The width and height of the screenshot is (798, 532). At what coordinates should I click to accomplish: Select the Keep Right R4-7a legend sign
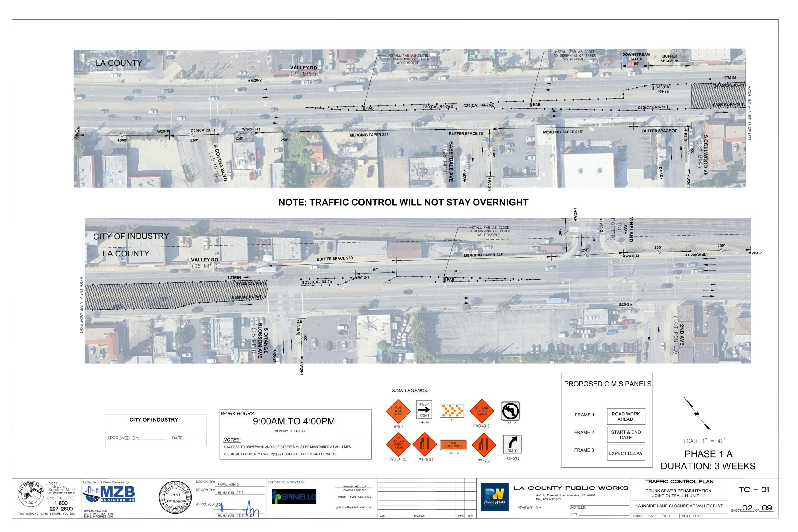pos(424,410)
